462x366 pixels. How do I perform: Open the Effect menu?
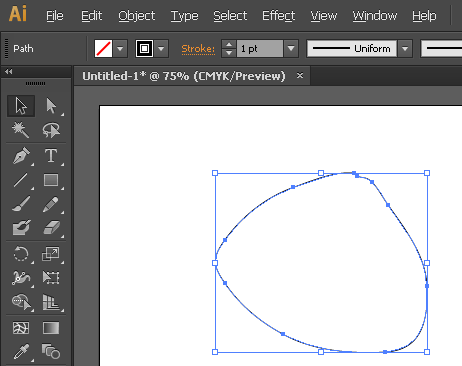pos(278,16)
